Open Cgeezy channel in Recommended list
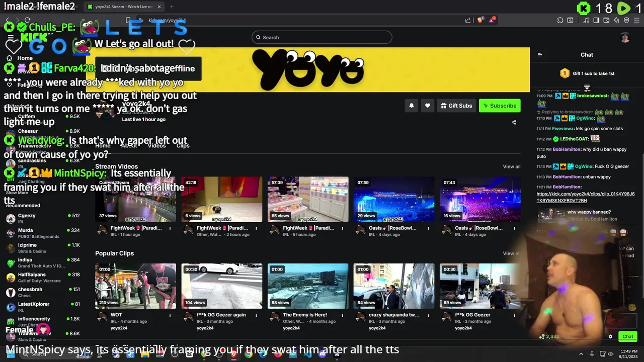The image size is (644, 362). point(43,218)
